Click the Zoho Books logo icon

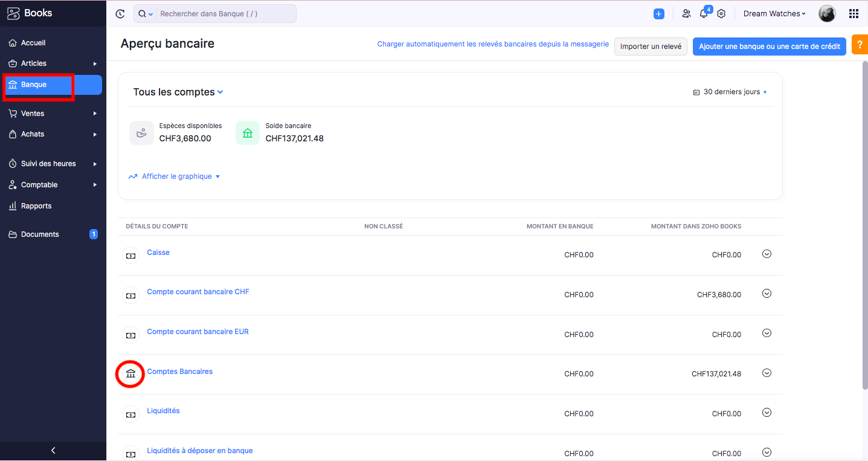(13, 13)
